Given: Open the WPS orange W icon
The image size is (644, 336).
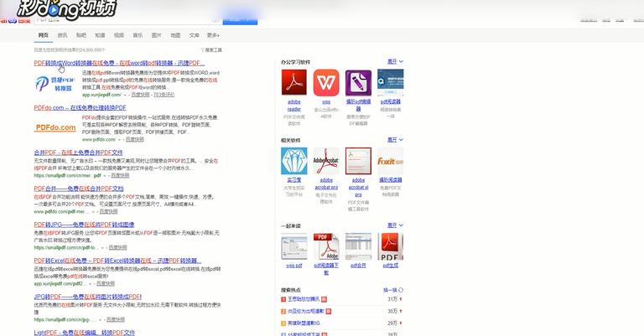Looking at the screenshot, I should tap(326, 82).
